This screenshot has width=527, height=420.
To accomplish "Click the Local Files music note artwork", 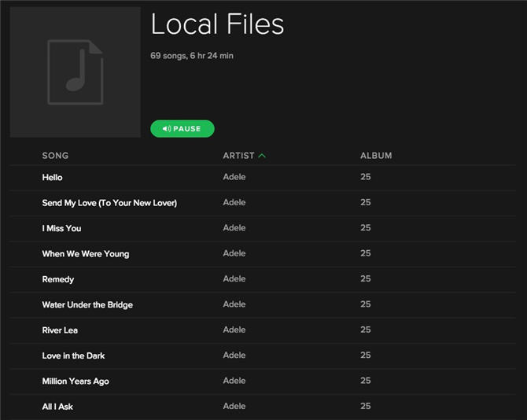I will [x=76, y=72].
